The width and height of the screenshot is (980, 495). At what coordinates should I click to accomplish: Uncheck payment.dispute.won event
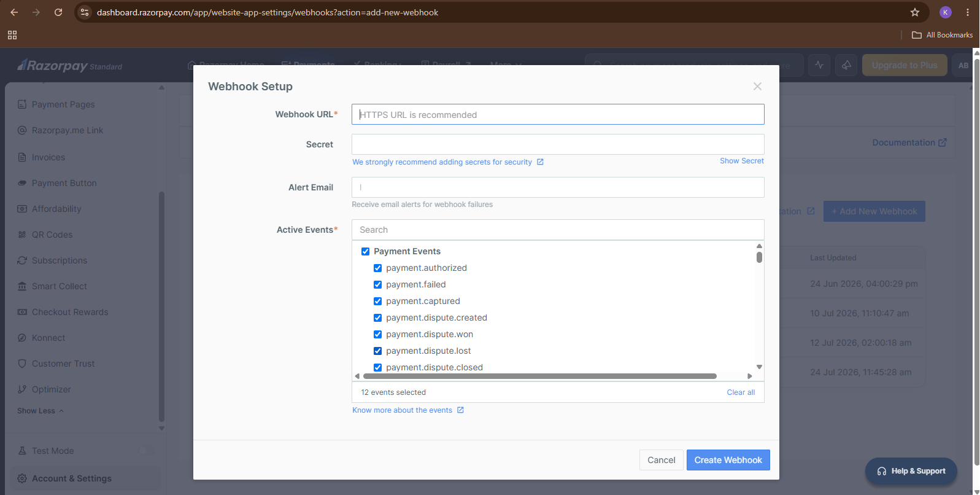377,334
